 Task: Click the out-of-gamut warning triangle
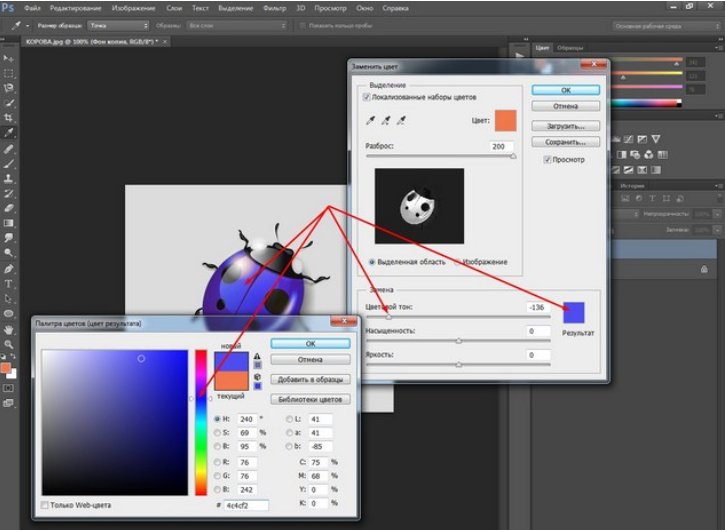(x=257, y=356)
